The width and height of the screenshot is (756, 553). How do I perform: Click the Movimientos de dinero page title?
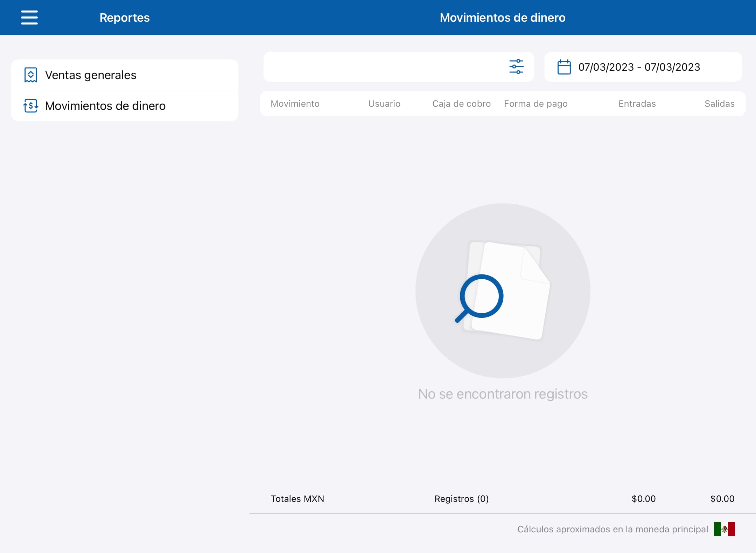click(x=503, y=17)
